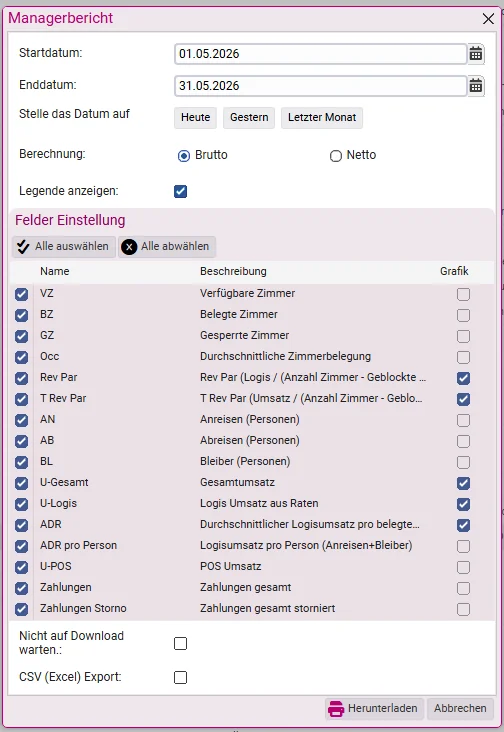
Task: Set the date to Letzter Monat
Action: (322, 117)
